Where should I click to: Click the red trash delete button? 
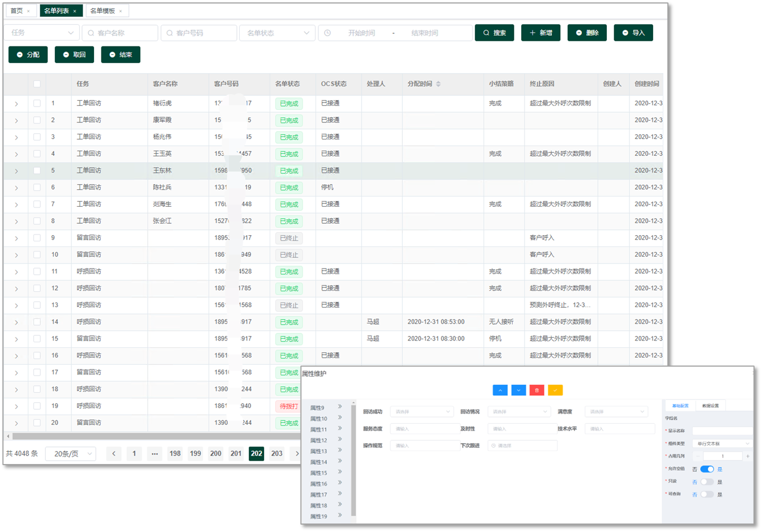pos(537,390)
